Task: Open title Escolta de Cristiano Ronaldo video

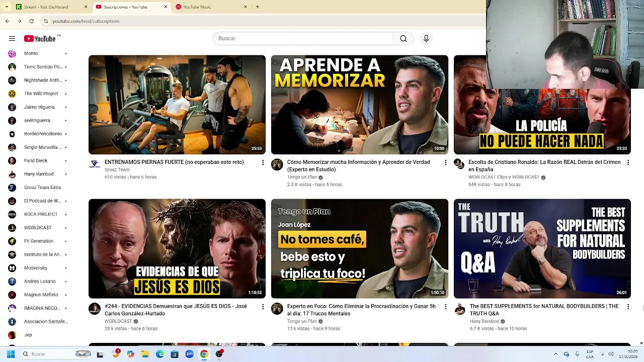Action: click(544, 166)
